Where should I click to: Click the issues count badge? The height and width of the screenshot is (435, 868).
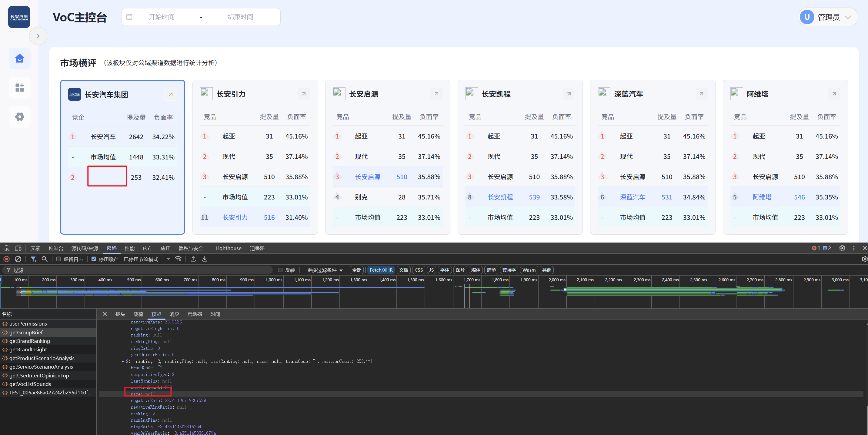[x=827, y=248]
